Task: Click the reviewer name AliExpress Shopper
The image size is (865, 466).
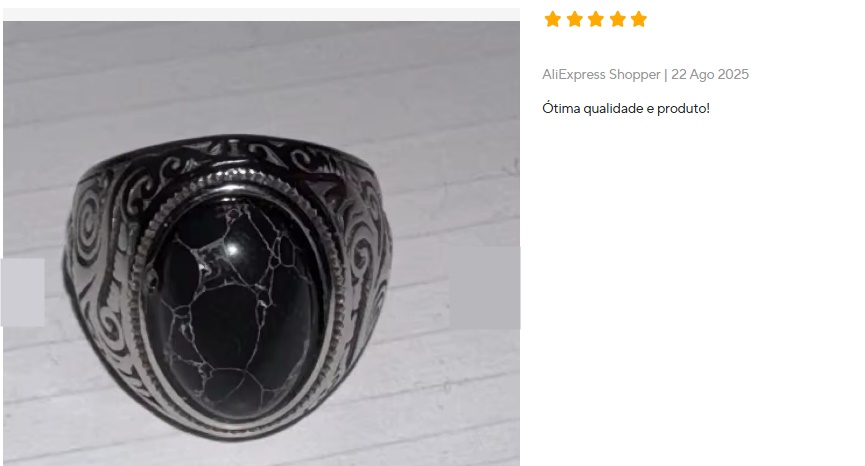Action: tap(601, 74)
